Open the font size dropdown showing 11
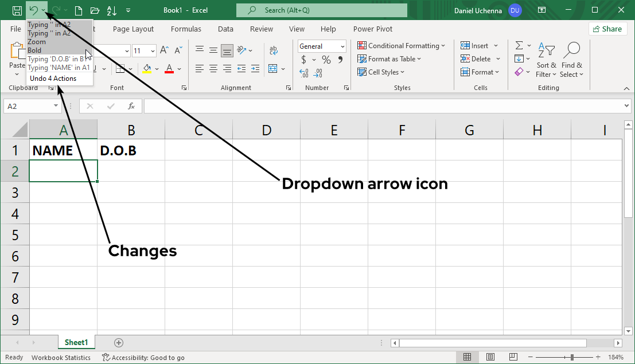The width and height of the screenshot is (635, 364). click(151, 51)
